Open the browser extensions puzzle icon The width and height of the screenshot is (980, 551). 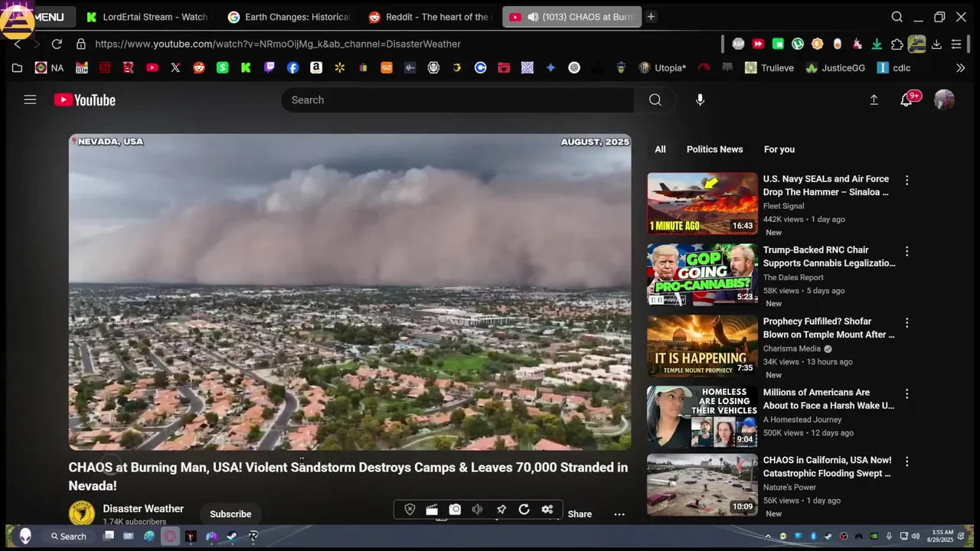pos(897,44)
